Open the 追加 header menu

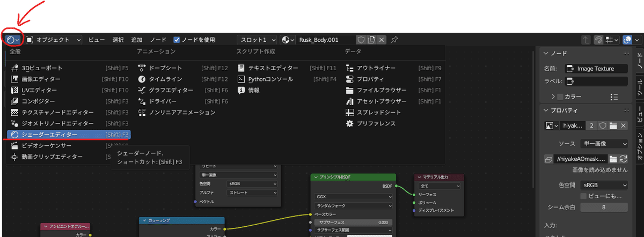[x=137, y=40]
